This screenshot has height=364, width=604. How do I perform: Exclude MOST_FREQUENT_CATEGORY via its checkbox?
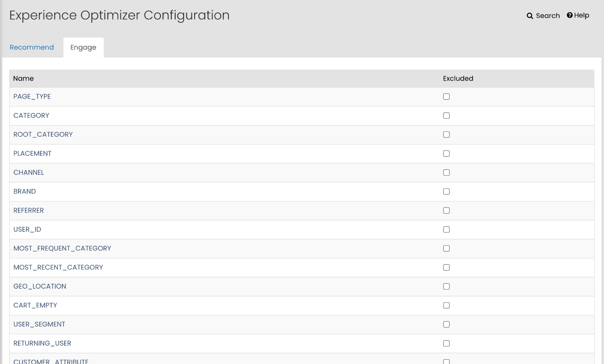click(x=446, y=248)
